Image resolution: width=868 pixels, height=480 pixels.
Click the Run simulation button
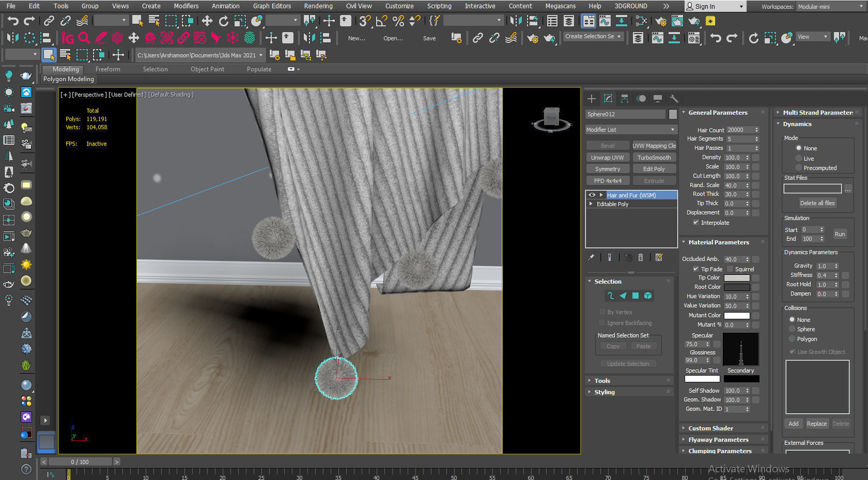tap(840, 234)
